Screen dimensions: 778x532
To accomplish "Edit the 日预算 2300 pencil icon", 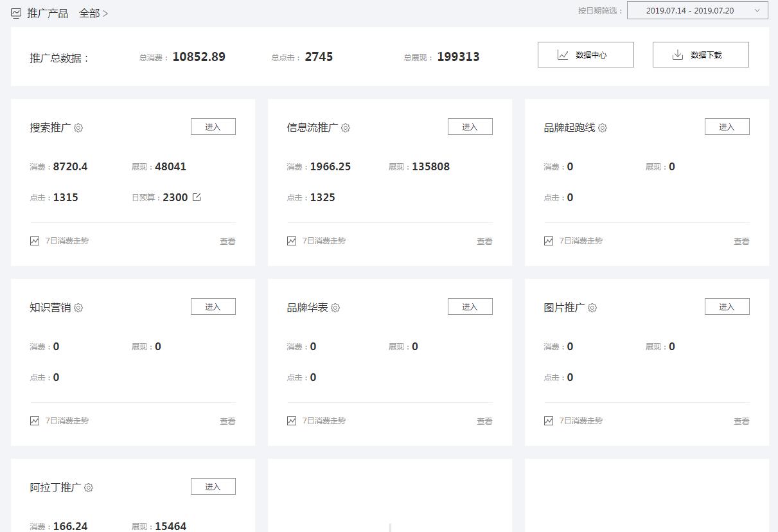I will [x=197, y=197].
